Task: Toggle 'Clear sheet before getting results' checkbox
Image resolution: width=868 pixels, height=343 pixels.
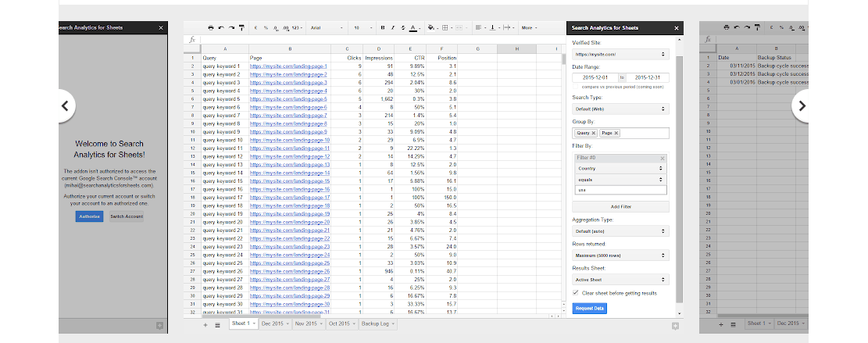Action: click(x=576, y=293)
